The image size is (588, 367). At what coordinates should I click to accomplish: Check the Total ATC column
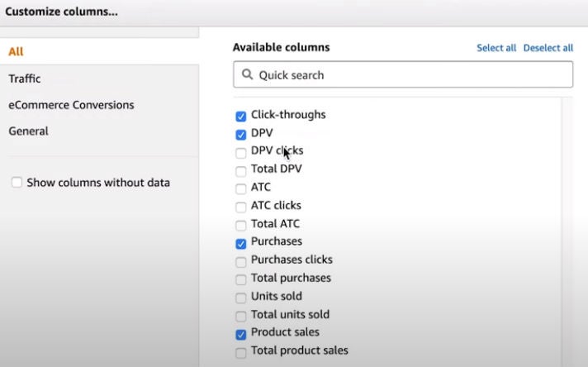point(241,225)
